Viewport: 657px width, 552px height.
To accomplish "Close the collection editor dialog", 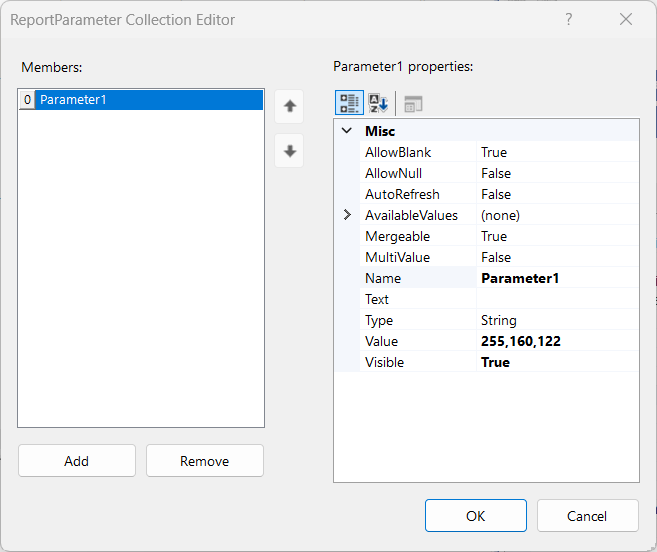I will coord(626,19).
